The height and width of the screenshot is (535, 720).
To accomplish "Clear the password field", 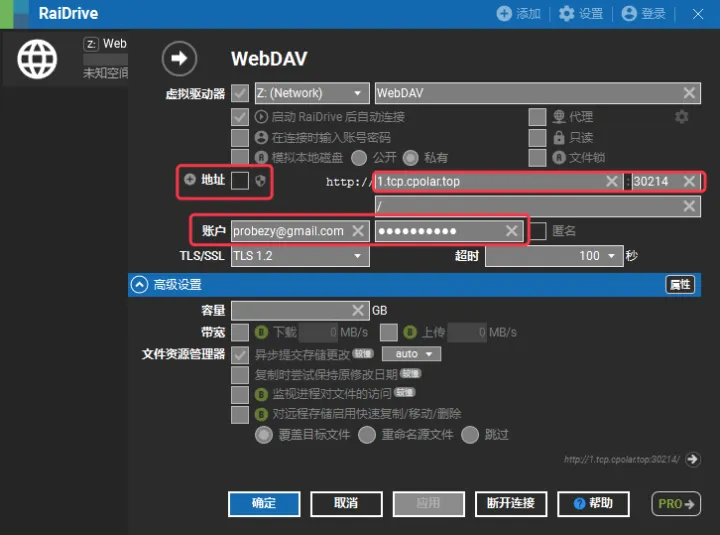I will point(512,231).
